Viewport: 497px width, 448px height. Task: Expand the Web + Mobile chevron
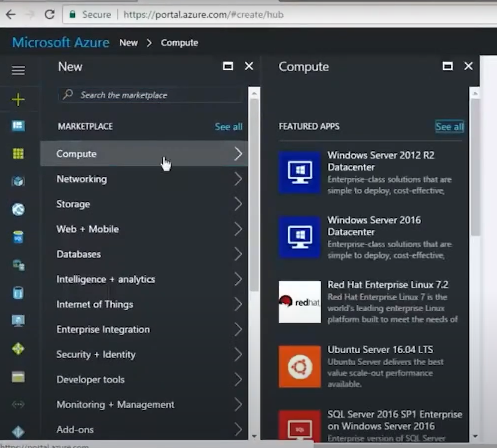coord(239,229)
